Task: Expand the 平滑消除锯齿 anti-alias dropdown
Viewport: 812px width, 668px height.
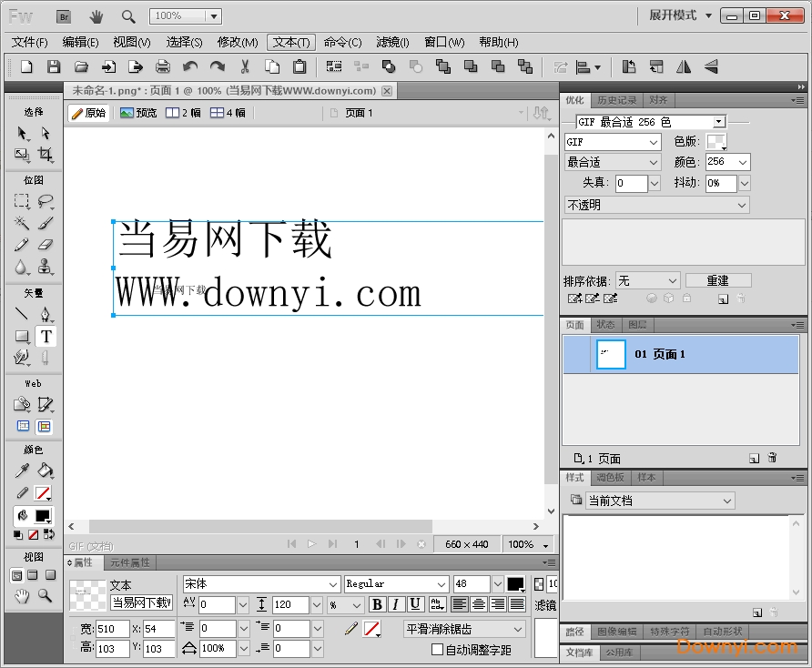Action: tap(518, 630)
